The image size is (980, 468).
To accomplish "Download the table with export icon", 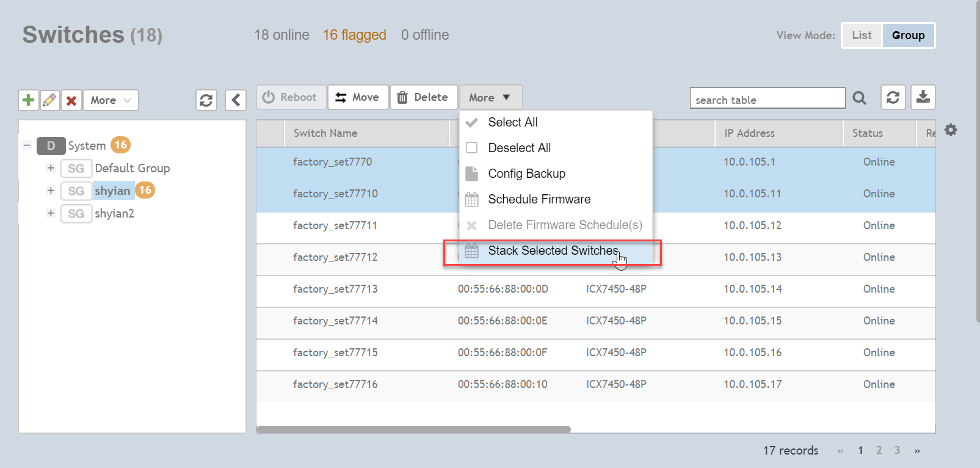I will point(923,98).
